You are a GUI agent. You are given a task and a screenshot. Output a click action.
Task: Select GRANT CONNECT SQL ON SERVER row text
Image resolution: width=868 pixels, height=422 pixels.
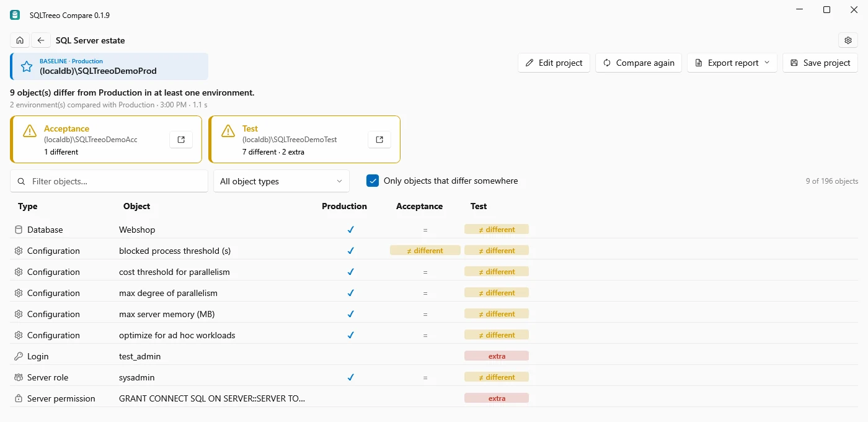click(212, 398)
